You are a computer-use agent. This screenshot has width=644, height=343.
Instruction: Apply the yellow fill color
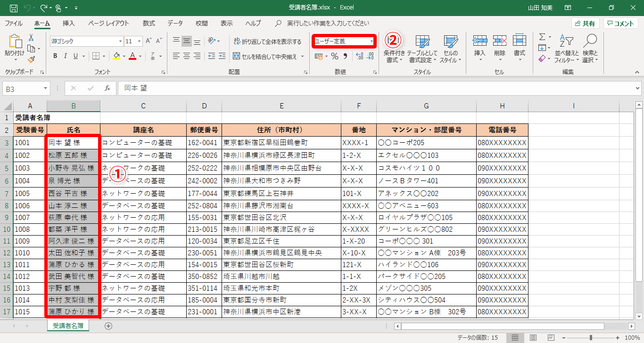pyautogui.click(x=117, y=57)
